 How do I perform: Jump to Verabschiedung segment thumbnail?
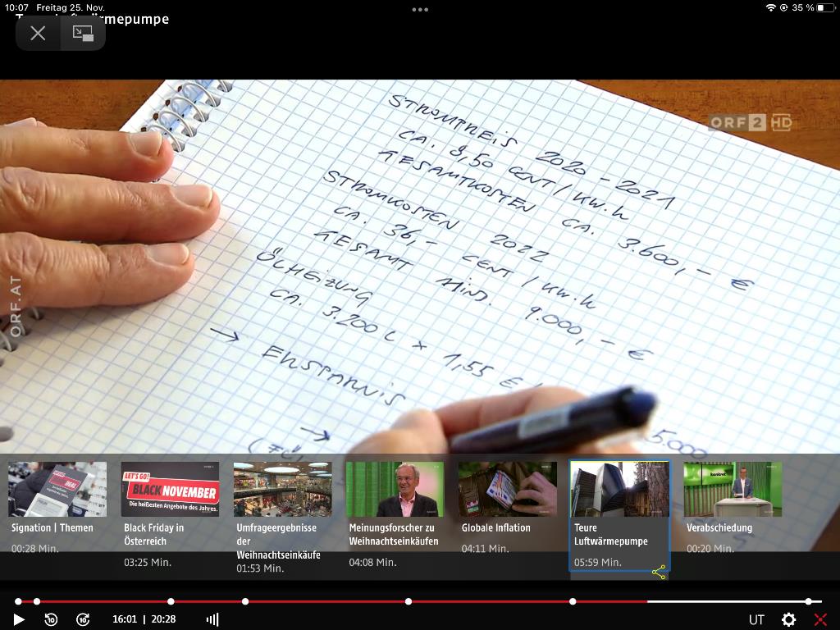733,489
